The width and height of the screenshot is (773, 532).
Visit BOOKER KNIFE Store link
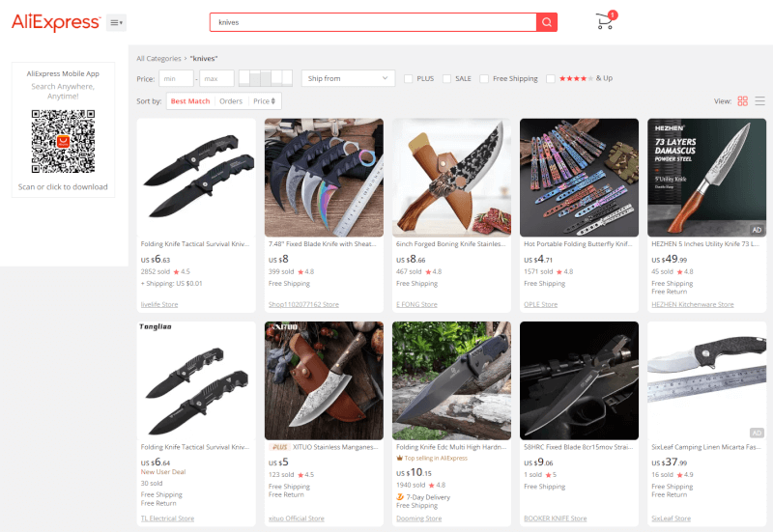(x=555, y=518)
